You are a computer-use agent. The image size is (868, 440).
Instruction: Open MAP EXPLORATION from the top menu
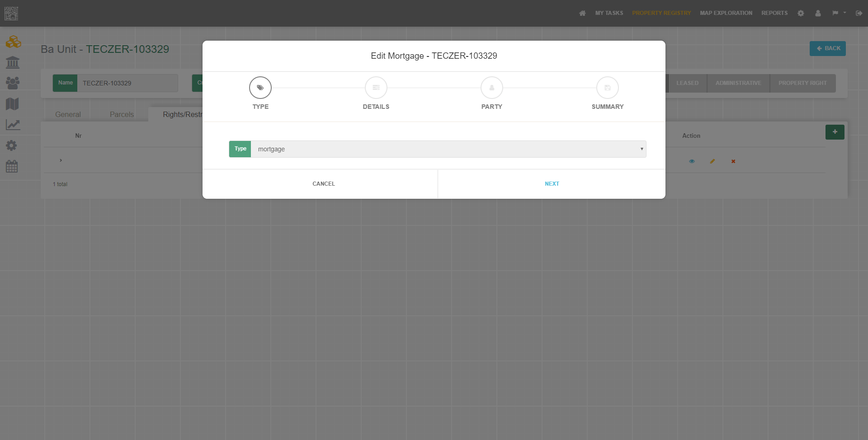point(726,13)
